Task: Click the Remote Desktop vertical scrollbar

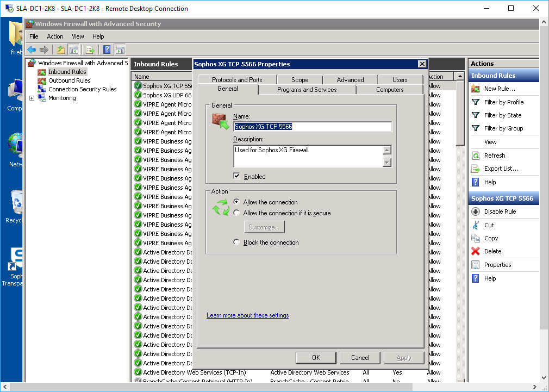Action: pos(544,179)
